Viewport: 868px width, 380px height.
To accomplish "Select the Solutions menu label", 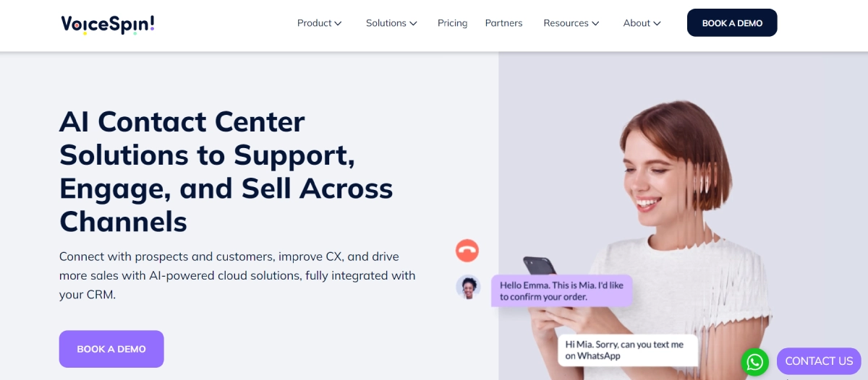I will point(386,23).
